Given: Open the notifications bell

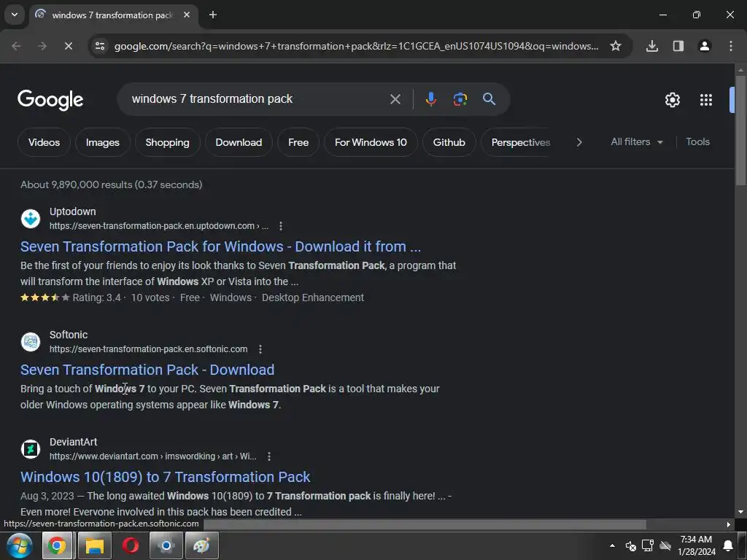Looking at the screenshot, I should click(x=727, y=545).
